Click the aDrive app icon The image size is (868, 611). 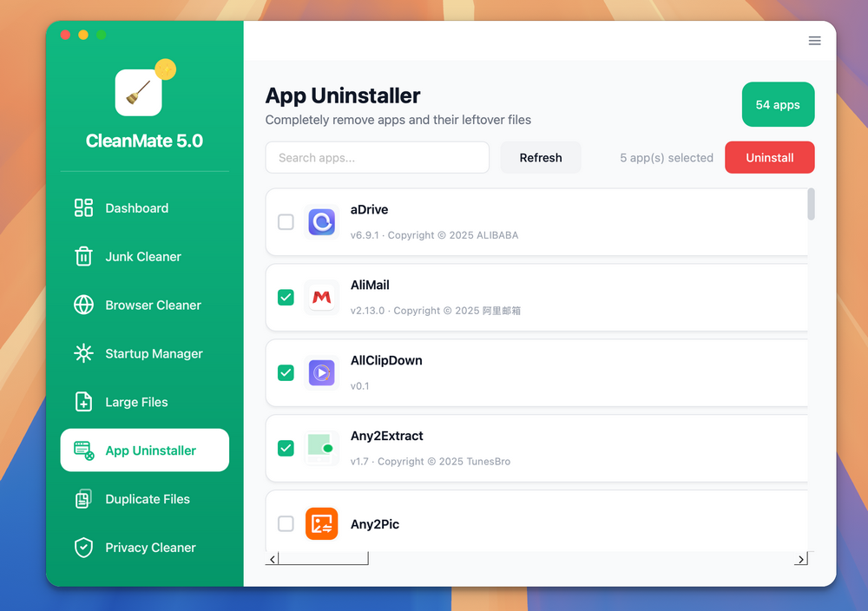(322, 222)
